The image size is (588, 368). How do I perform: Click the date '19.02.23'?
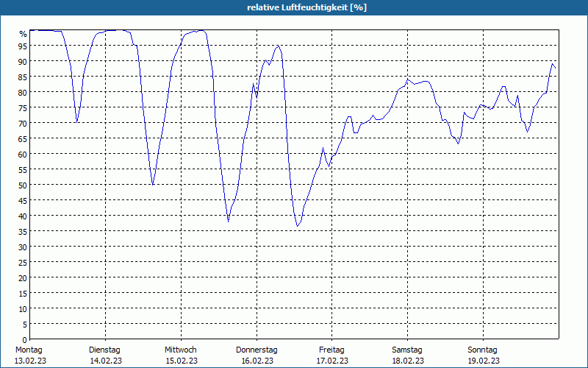(x=484, y=361)
